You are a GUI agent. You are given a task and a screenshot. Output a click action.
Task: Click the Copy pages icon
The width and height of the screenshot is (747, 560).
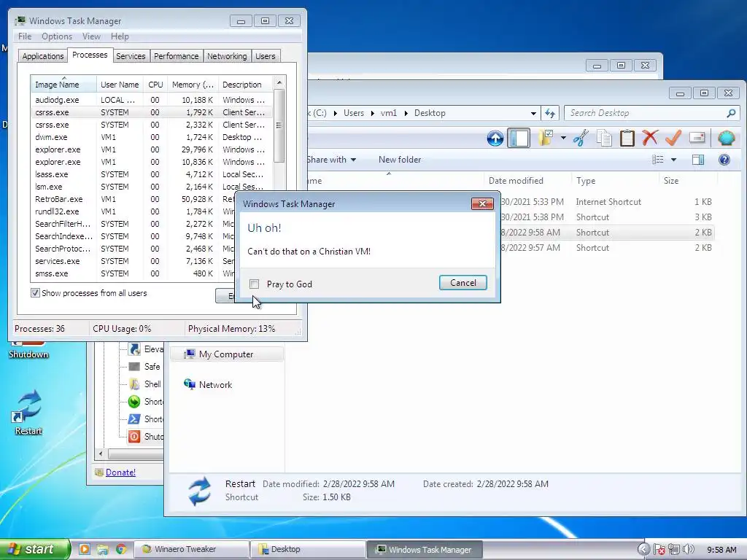(x=604, y=138)
